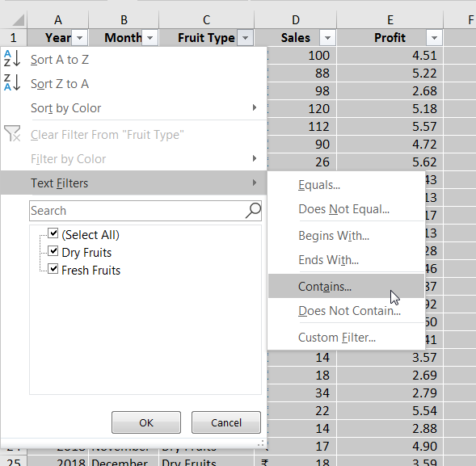Click the magnifier icon in Search box

click(253, 210)
